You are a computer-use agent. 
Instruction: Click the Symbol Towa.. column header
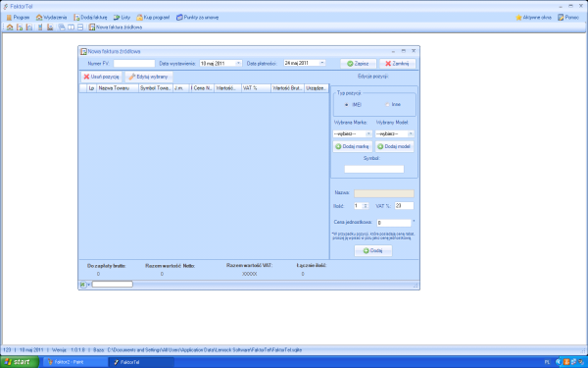click(156, 88)
